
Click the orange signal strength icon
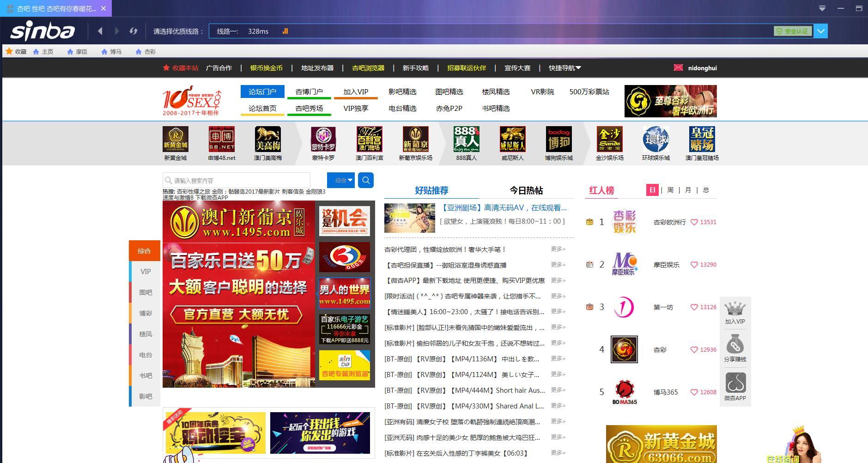[x=285, y=31]
